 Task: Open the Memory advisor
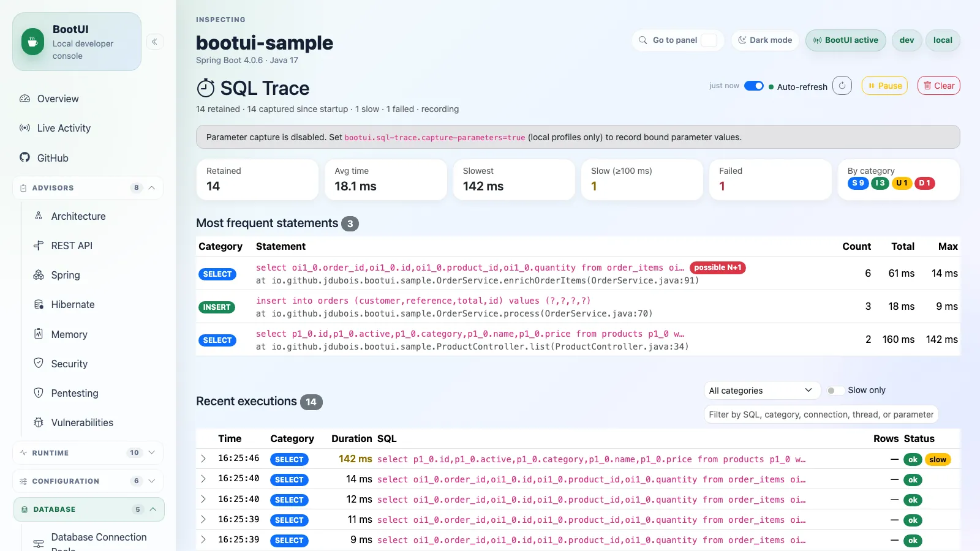tap(69, 334)
